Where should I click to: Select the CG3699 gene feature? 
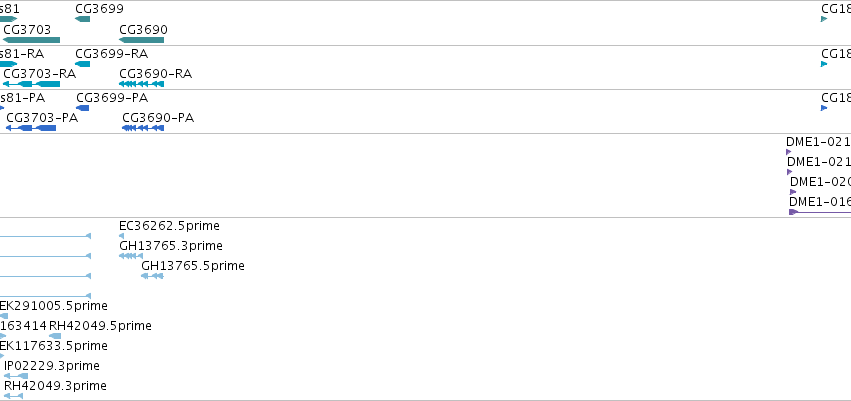pyautogui.click(x=82, y=19)
